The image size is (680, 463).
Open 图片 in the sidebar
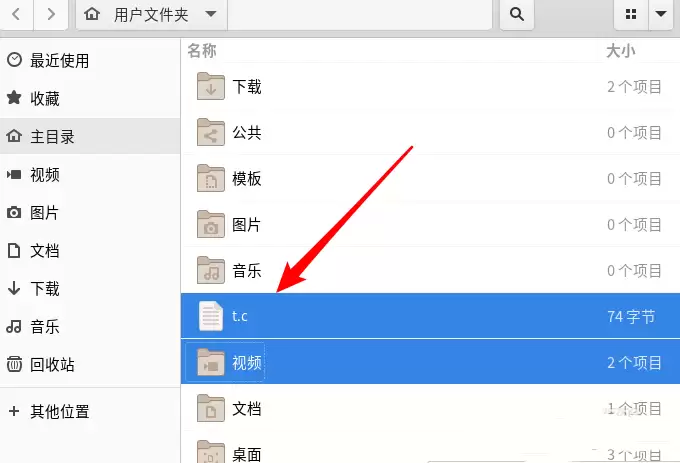(44, 213)
